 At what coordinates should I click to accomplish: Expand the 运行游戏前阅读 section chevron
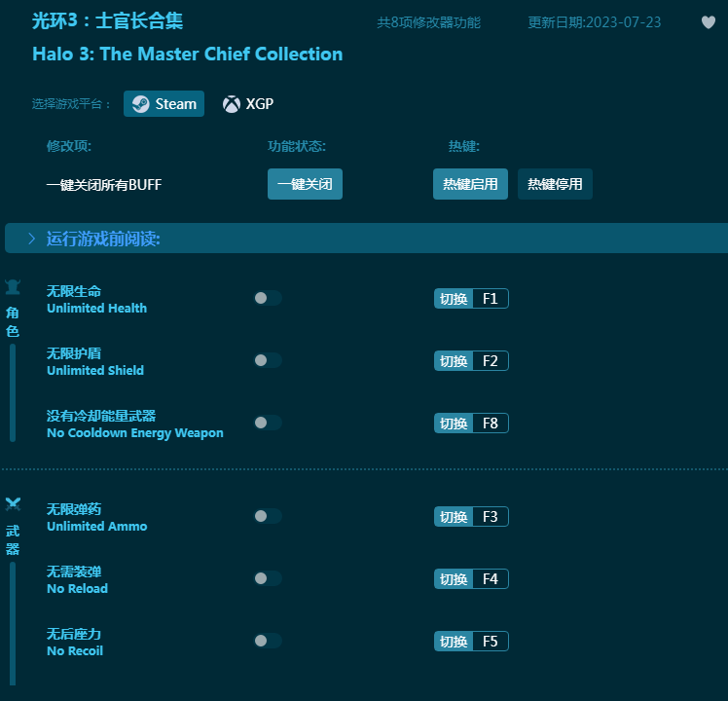click(31, 239)
